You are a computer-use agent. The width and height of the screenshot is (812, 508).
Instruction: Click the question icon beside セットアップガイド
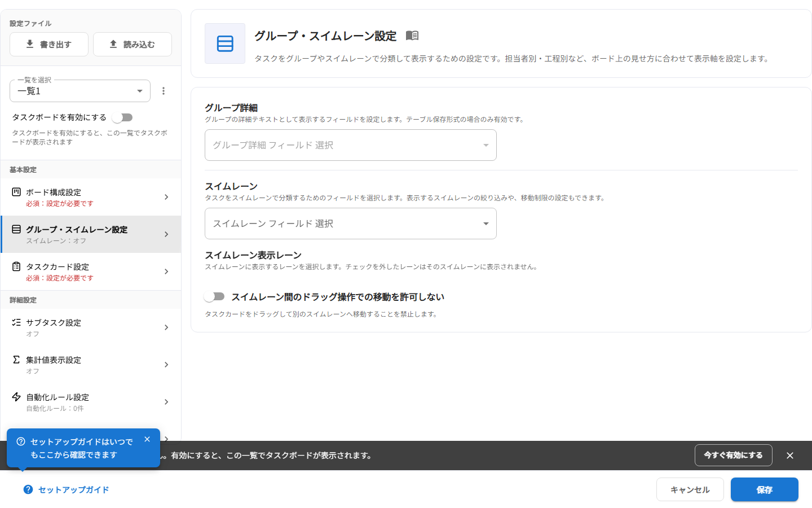click(28, 489)
